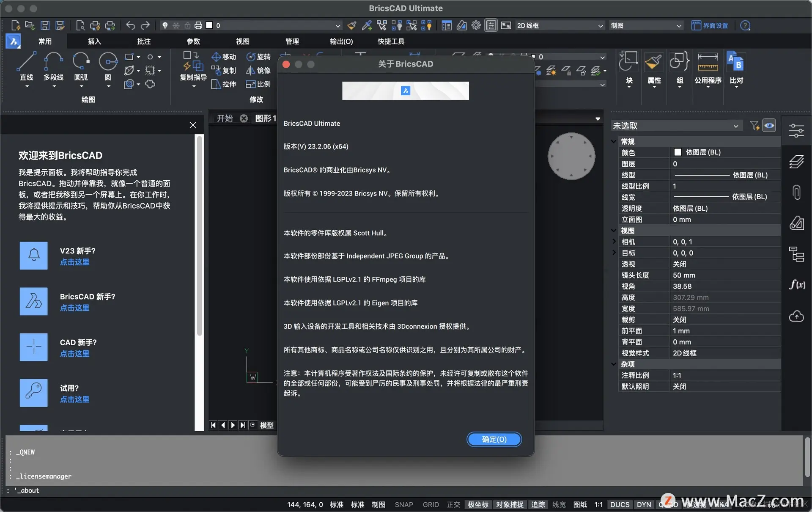Click the 确定(O) button in About dialog
The height and width of the screenshot is (512, 812).
coord(494,439)
